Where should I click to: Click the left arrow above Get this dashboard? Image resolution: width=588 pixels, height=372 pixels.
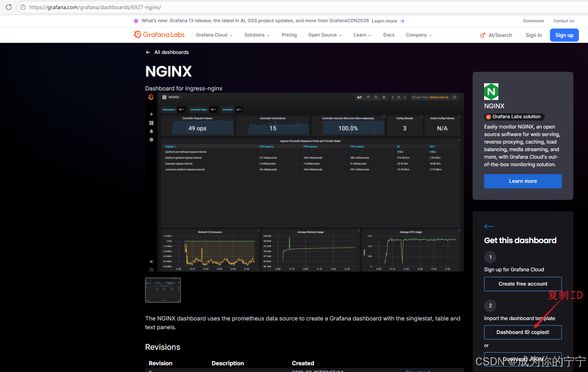coord(489,226)
